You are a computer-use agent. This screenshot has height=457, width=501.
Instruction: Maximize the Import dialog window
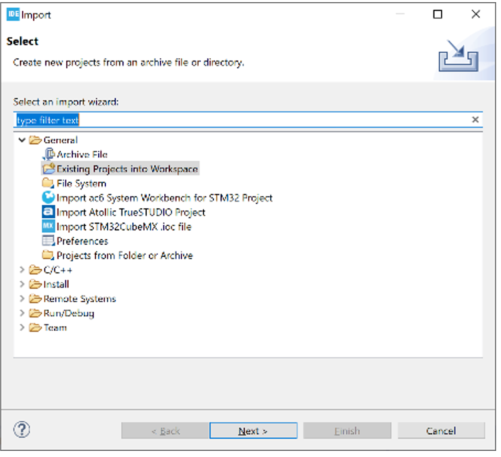438,14
